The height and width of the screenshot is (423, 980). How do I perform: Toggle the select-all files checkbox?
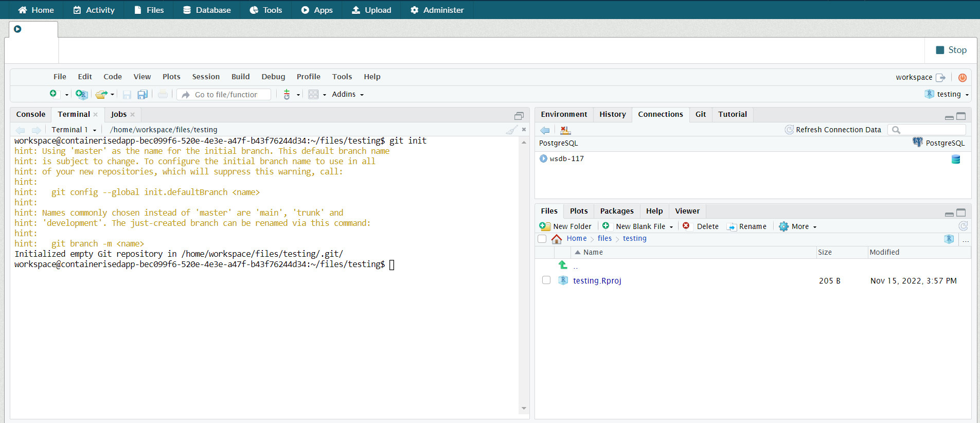[x=542, y=239]
